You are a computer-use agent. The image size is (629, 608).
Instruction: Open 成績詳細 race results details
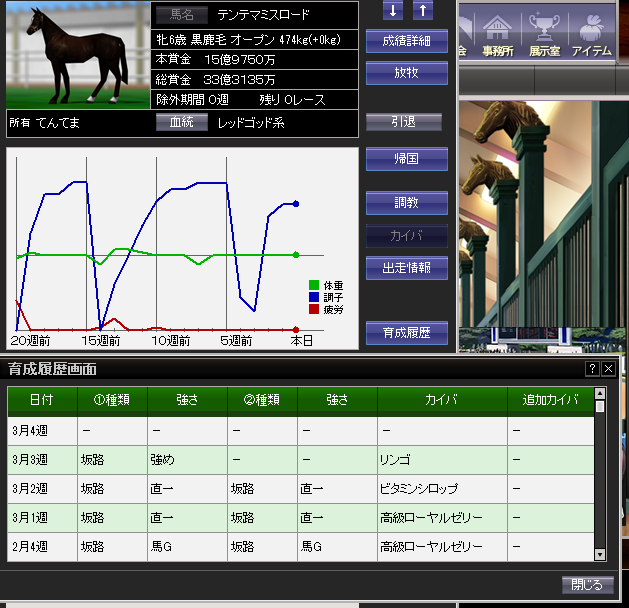406,41
